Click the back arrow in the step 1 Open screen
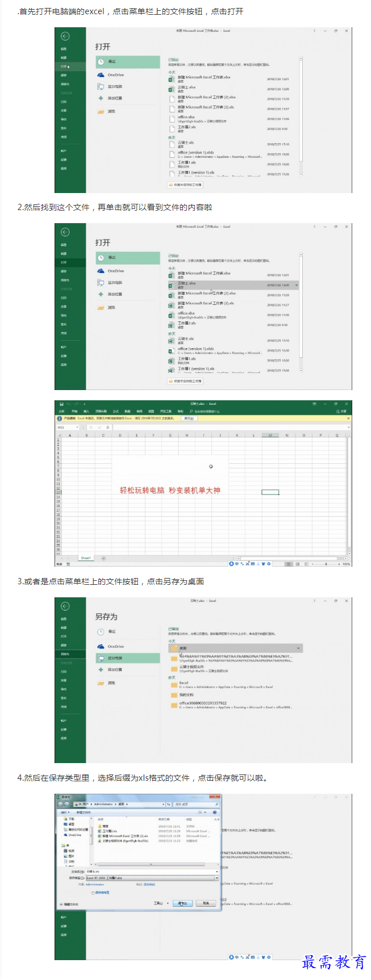Image resolution: width=371 pixels, height=980 pixels. pyautogui.click(x=65, y=36)
